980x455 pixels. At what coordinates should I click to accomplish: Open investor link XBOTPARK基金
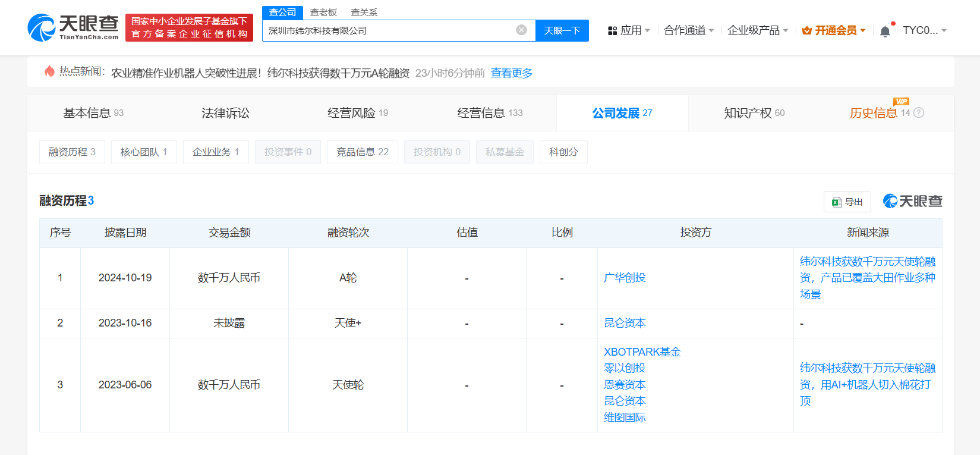point(642,352)
